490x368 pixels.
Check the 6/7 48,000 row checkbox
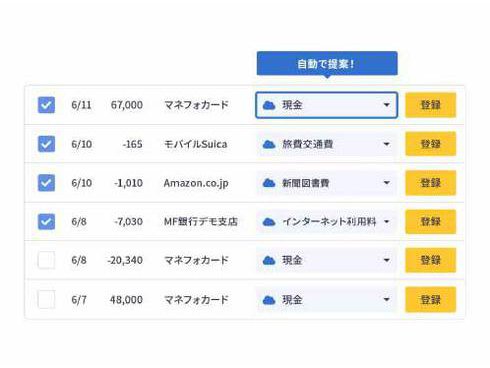coord(46,299)
